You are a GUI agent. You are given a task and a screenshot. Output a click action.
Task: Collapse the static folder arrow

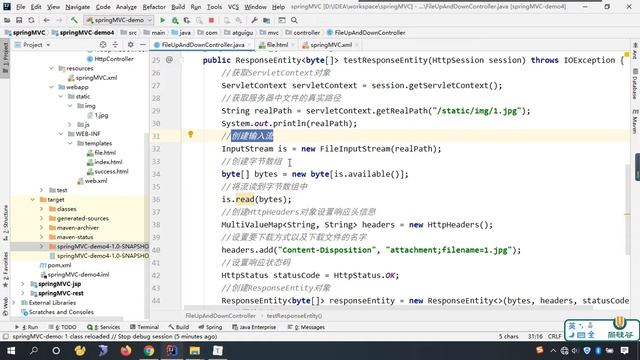[x=61, y=96]
